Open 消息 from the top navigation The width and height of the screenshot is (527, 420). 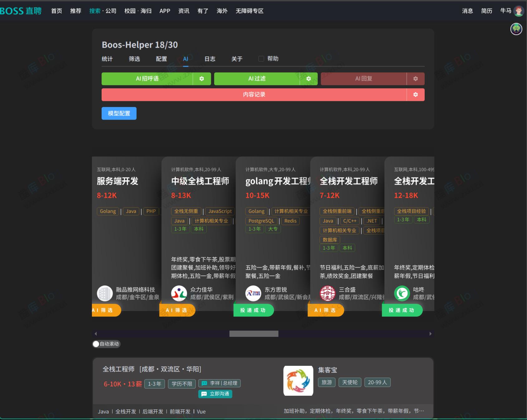(x=467, y=11)
